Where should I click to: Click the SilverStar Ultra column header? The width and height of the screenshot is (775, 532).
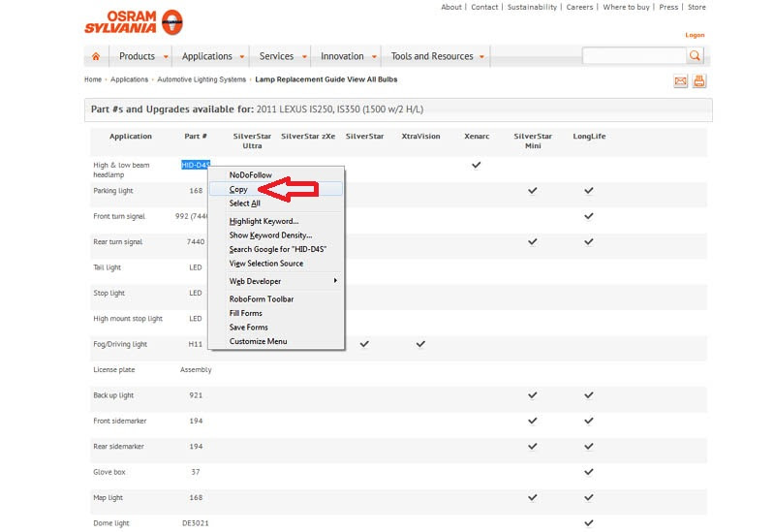coord(252,141)
